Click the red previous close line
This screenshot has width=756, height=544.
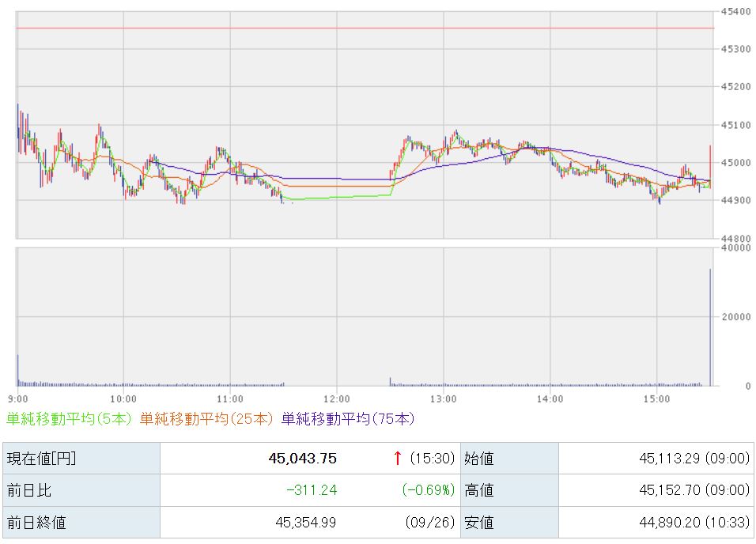[364, 28]
